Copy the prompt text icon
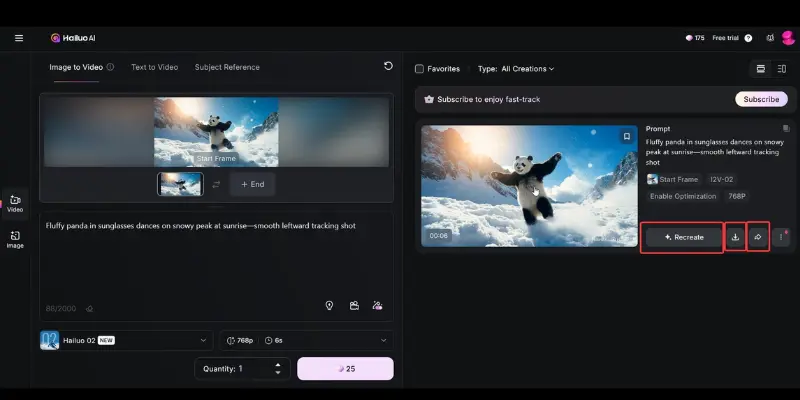 (786, 129)
